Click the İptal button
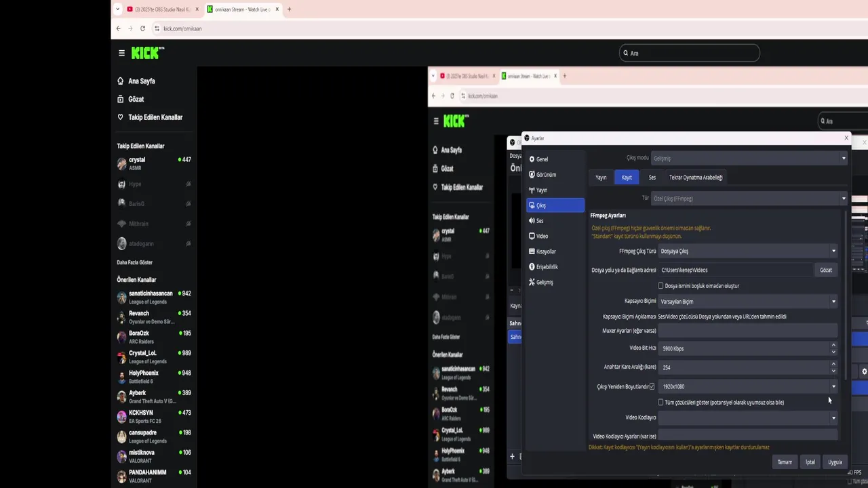 coord(810,462)
